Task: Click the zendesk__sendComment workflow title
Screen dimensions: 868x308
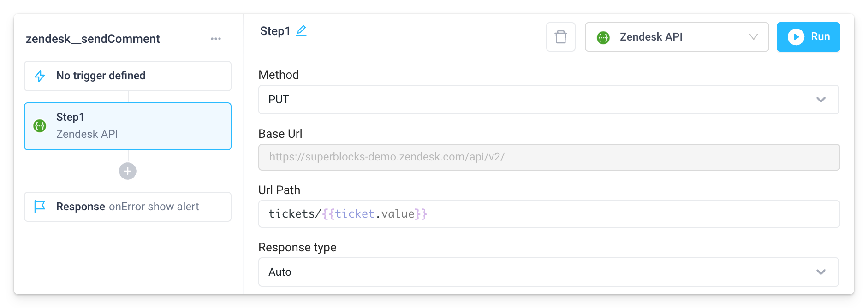Action: coord(93,39)
